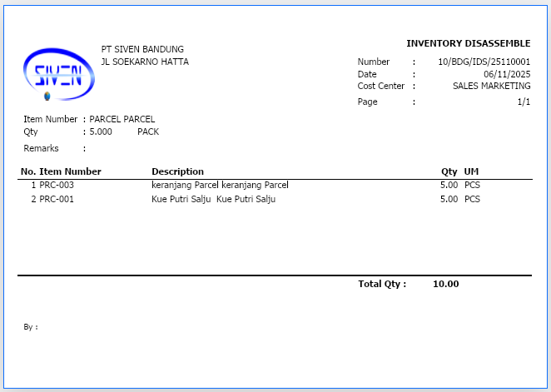Click the quantity value 5.000

pyautogui.click(x=101, y=131)
